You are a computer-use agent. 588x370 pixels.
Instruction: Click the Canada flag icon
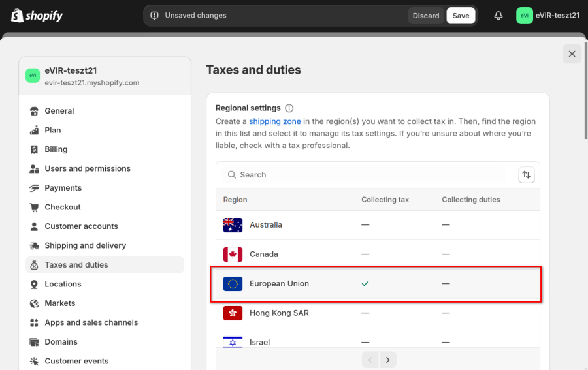[233, 254]
